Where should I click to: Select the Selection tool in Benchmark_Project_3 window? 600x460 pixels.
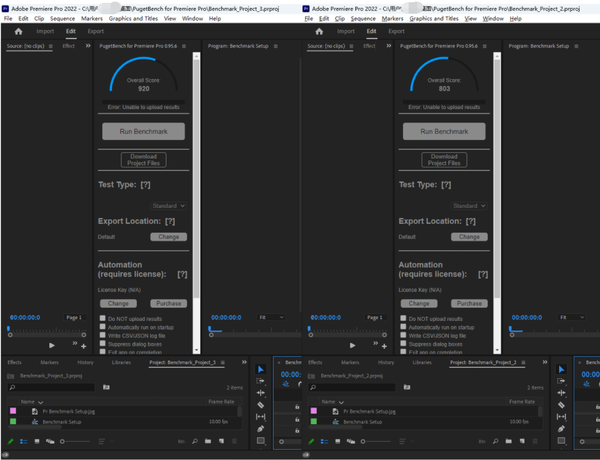(x=261, y=369)
